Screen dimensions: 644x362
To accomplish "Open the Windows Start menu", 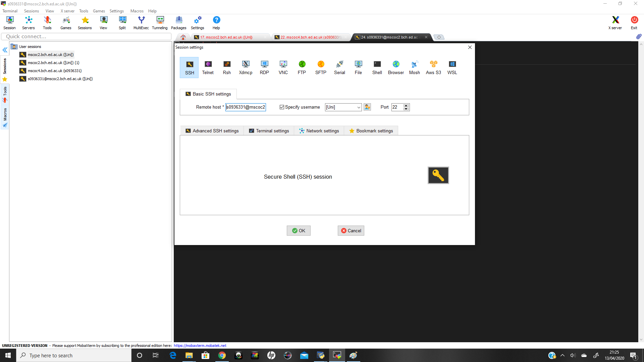I will point(8,355).
